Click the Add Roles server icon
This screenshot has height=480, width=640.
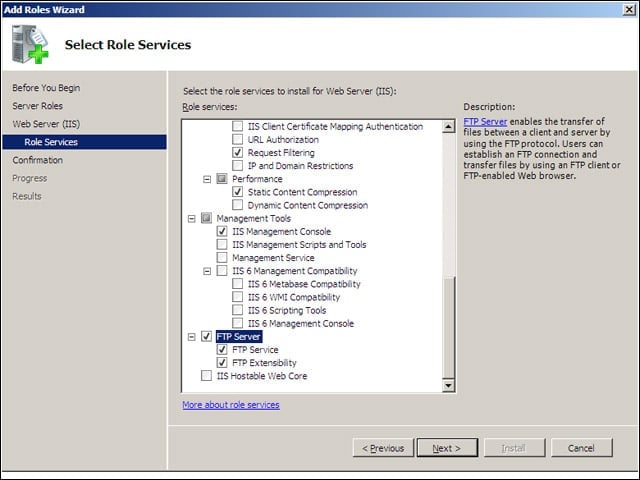(x=30, y=44)
